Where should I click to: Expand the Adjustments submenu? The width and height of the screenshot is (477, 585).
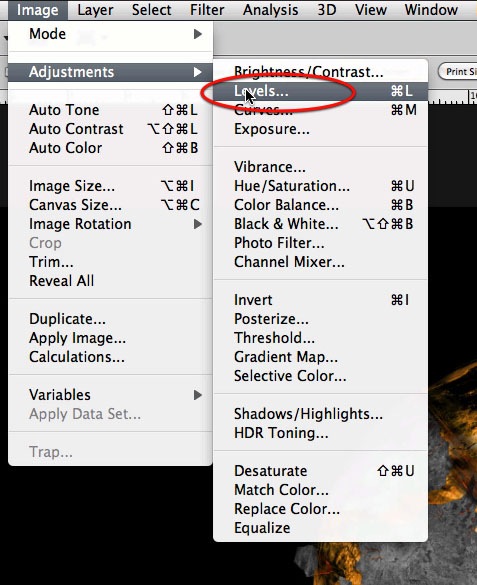point(110,72)
